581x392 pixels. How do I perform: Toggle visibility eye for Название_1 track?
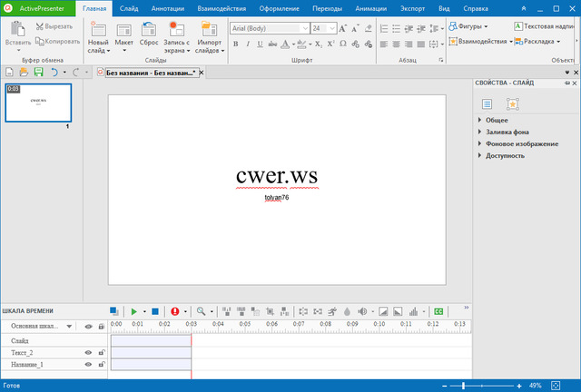pyautogui.click(x=89, y=365)
